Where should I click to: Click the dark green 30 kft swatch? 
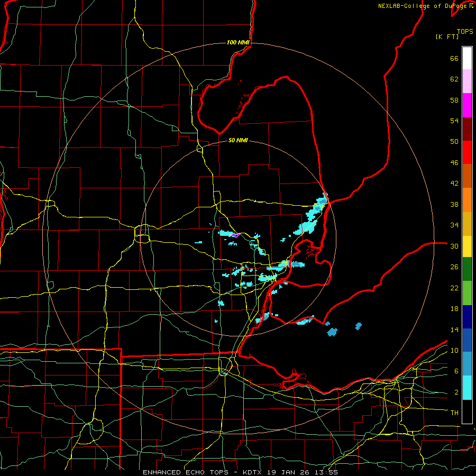click(x=467, y=269)
